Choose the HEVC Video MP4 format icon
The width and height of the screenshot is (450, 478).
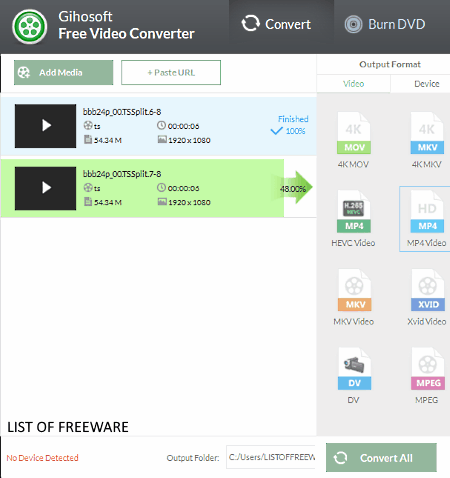[x=354, y=211]
